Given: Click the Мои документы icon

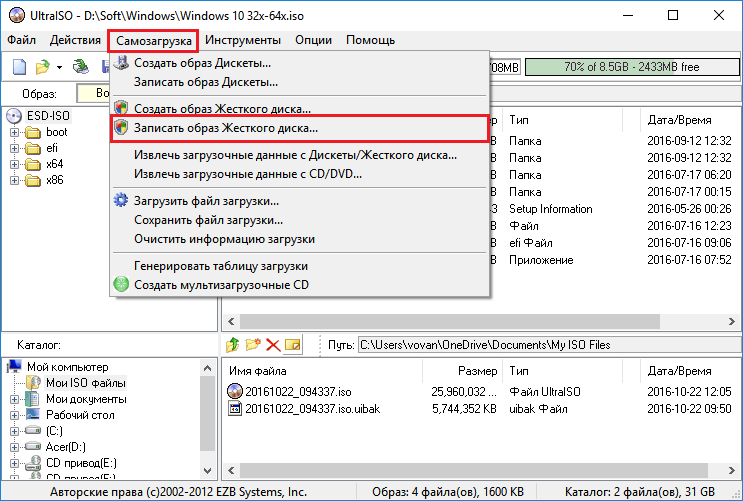Looking at the screenshot, I should click(x=33, y=399).
